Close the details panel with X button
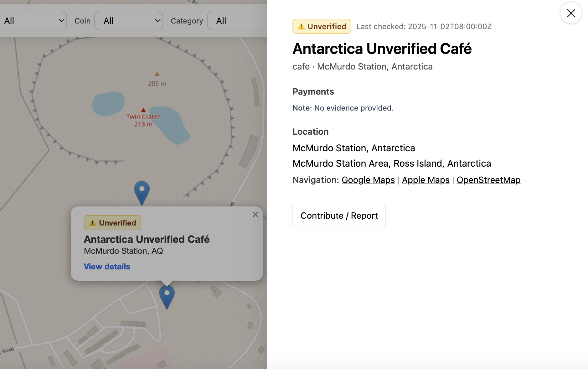This screenshot has width=588, height=369. pos(571,13)
